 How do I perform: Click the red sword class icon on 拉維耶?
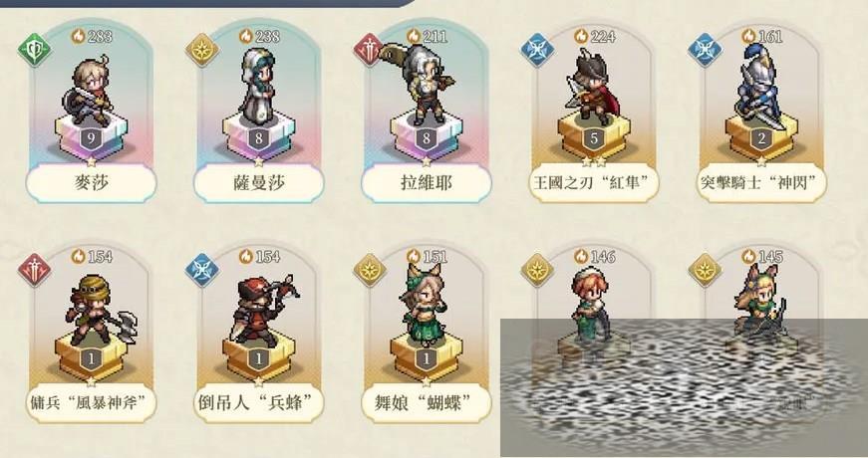pyautogui.click(x=370, y=51)
